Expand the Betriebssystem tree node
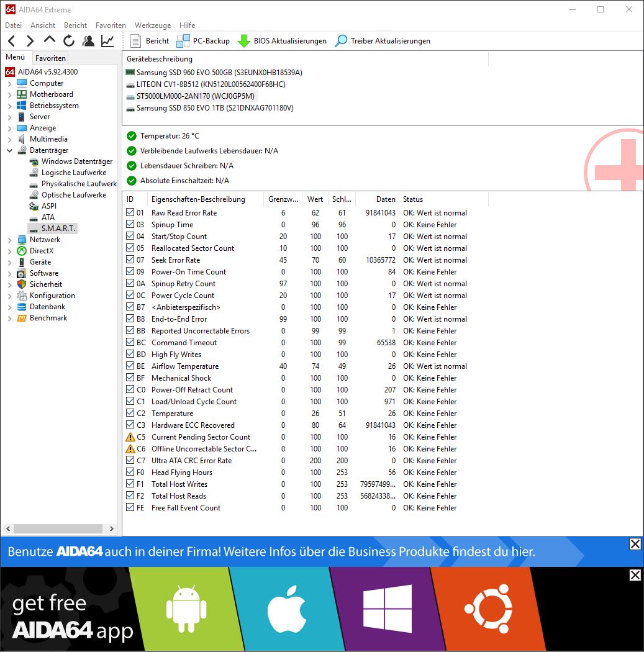Viewport: 644px width, 652px height. (9, 106)
